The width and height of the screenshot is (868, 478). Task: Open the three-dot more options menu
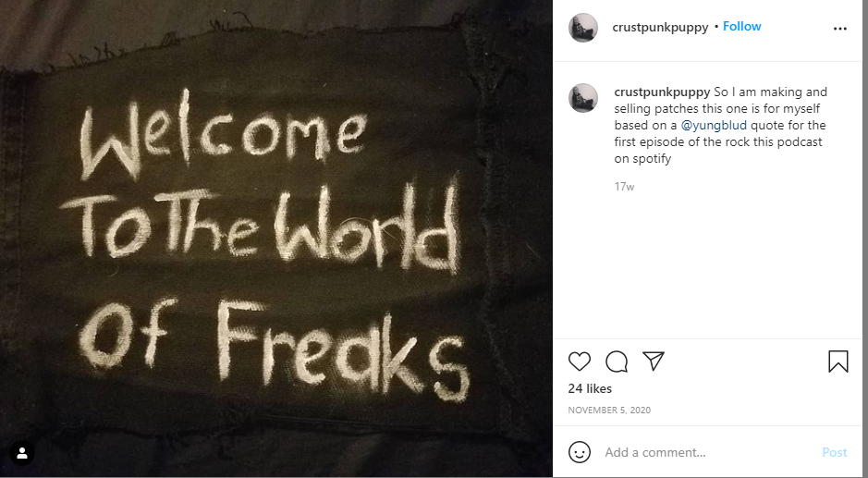pos(839,29)
